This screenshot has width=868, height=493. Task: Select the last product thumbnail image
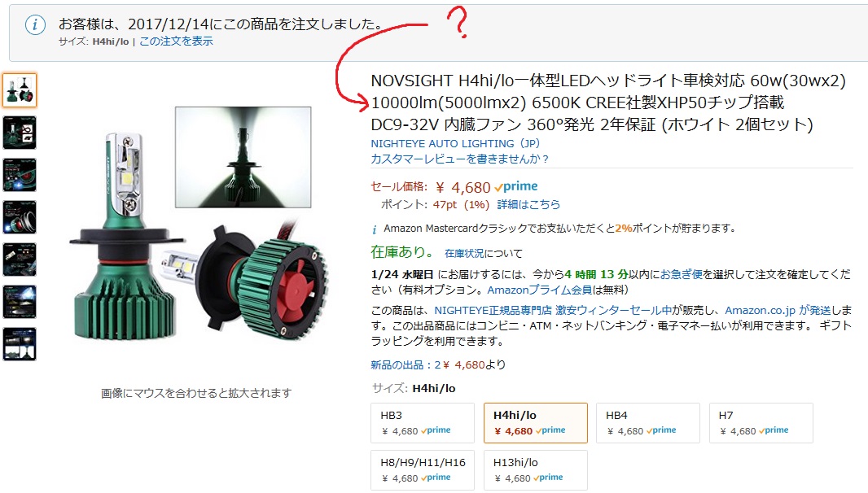point(20,344)
